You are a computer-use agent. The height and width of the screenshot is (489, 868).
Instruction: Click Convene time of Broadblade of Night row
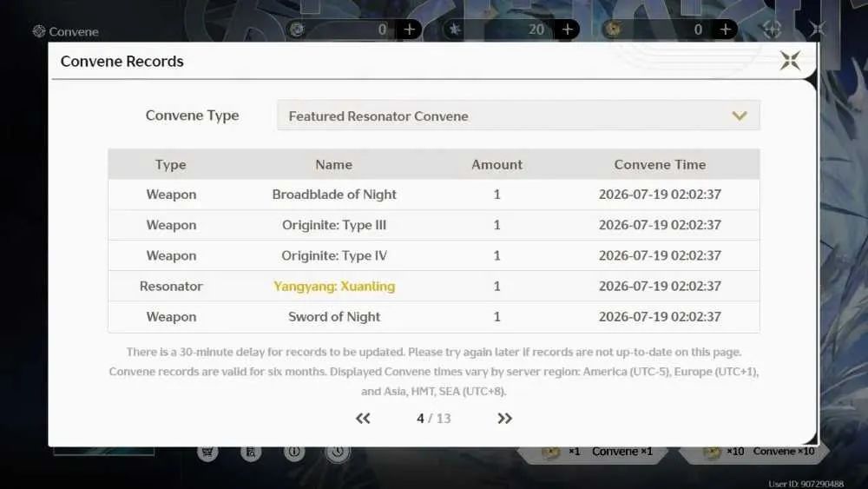[x=660, y=195]
